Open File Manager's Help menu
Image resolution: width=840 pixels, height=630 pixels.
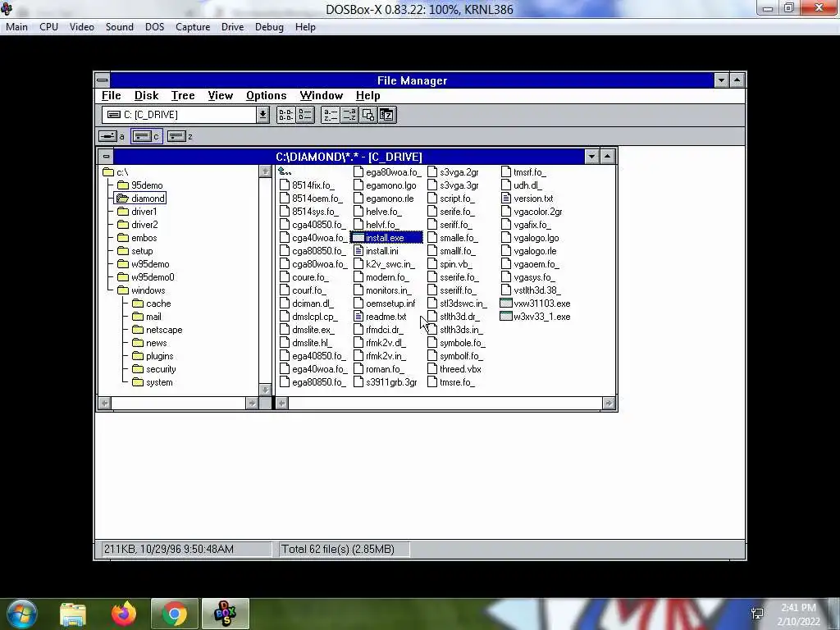(367, 95)
